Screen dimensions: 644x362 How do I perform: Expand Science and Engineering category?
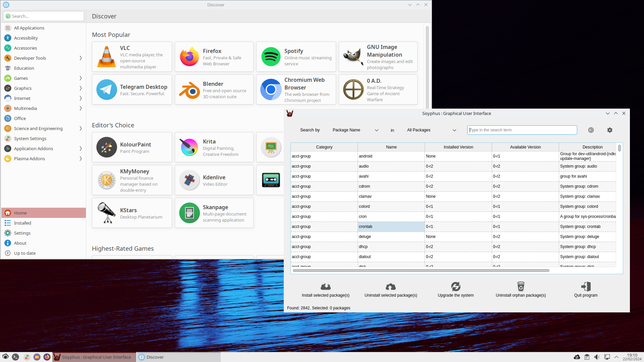pyautogui.click(x=80, y=128)
